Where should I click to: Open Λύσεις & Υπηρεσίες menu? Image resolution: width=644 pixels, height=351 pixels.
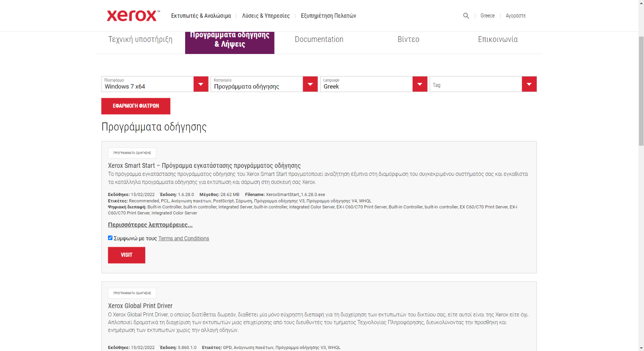[266, 16]
